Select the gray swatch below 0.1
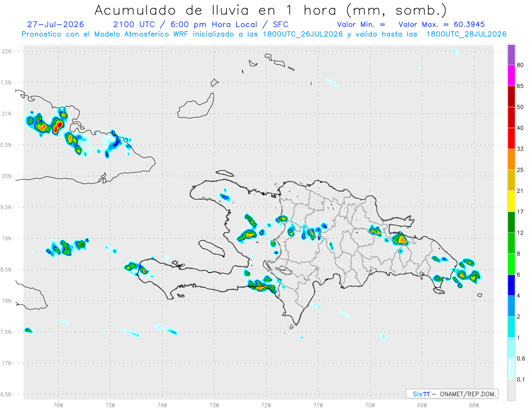Viewport: 532px width, 411px height. pos(511,390)
